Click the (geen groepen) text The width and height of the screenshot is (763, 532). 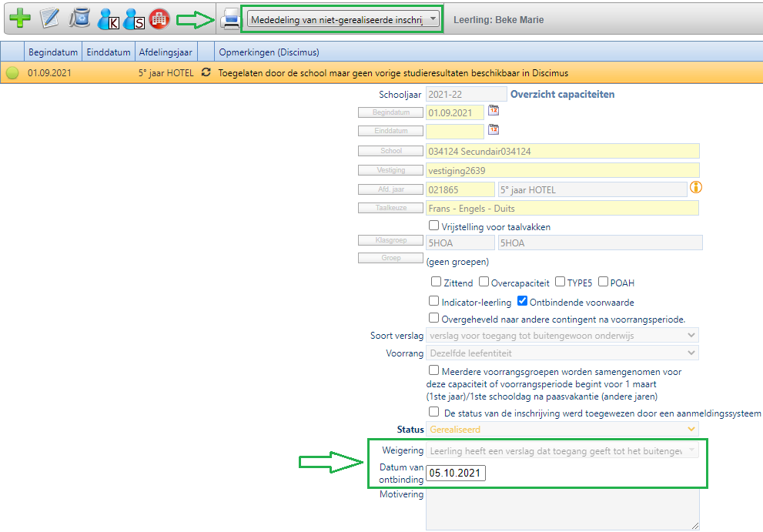[x=457, y=262]
